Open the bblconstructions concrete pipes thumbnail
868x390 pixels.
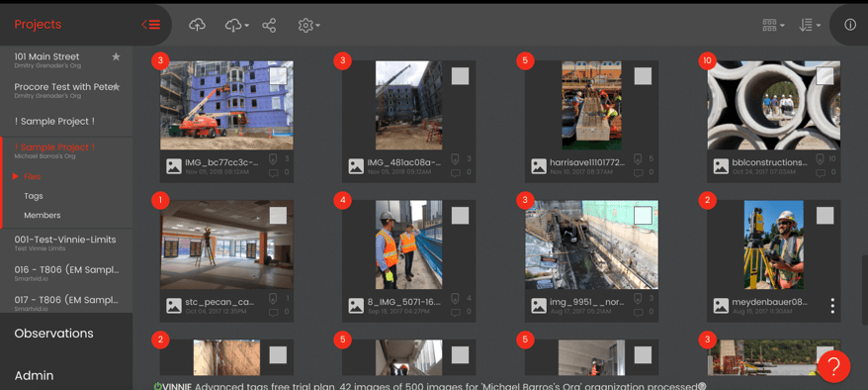[x=774, y=105]
